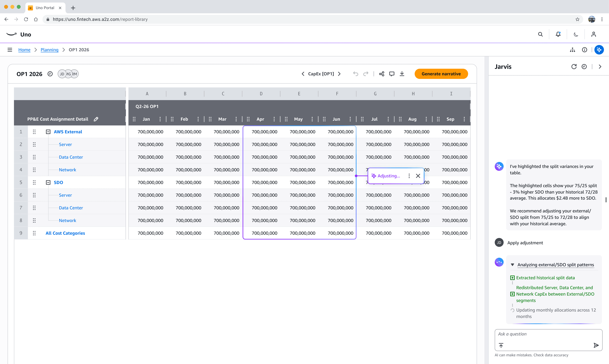Click the undo arrow icon
The image size is (609, 364).
coord(355,74)
